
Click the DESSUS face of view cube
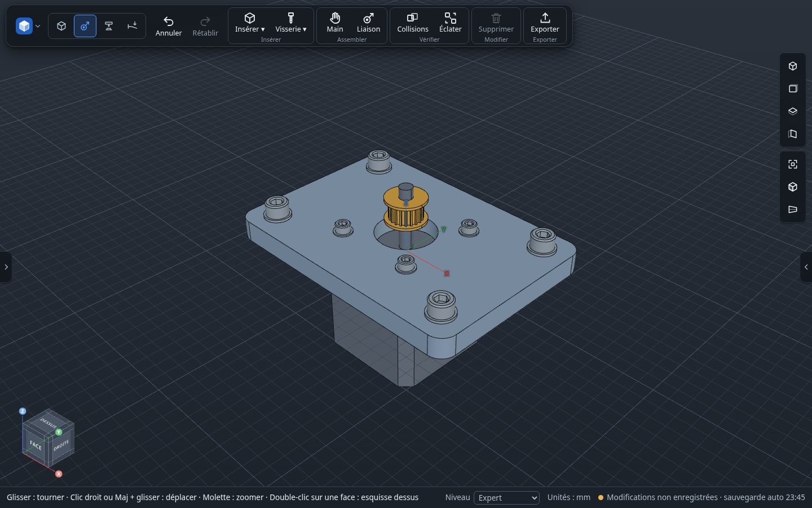pyautogui.click(x=48, y=422)
